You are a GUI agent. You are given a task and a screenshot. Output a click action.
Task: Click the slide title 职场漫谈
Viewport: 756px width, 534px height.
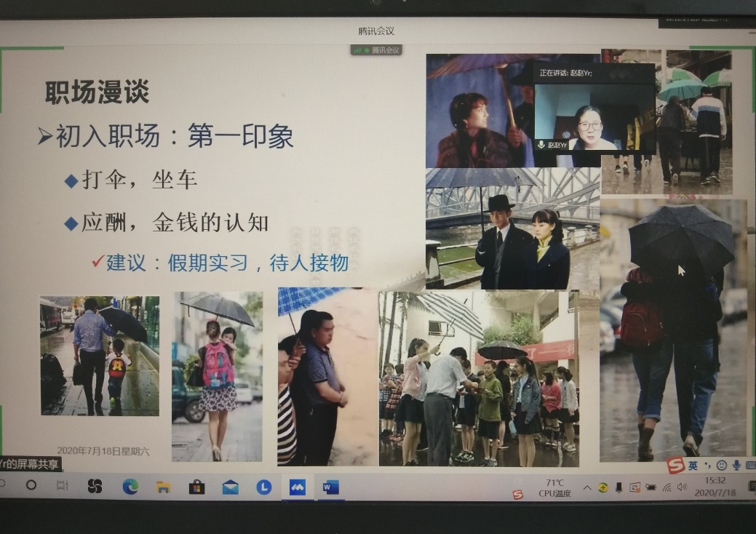click(x=97, y=92)
